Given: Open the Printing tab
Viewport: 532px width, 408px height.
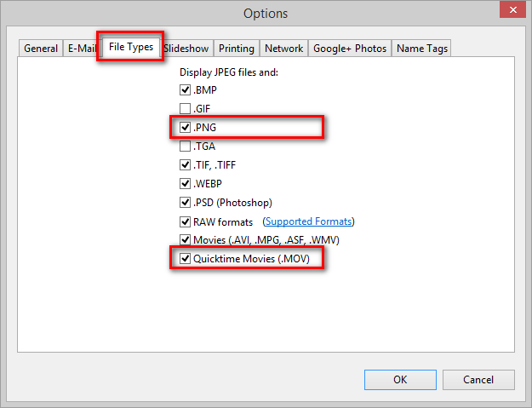Looking at the screenshot, I should [237, 49].
